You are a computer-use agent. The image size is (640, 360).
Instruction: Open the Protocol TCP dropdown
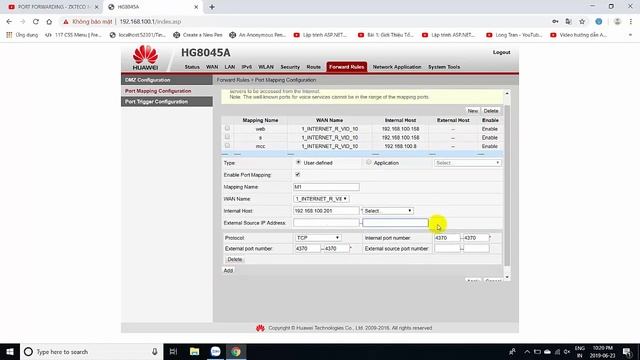coord(318,238)
